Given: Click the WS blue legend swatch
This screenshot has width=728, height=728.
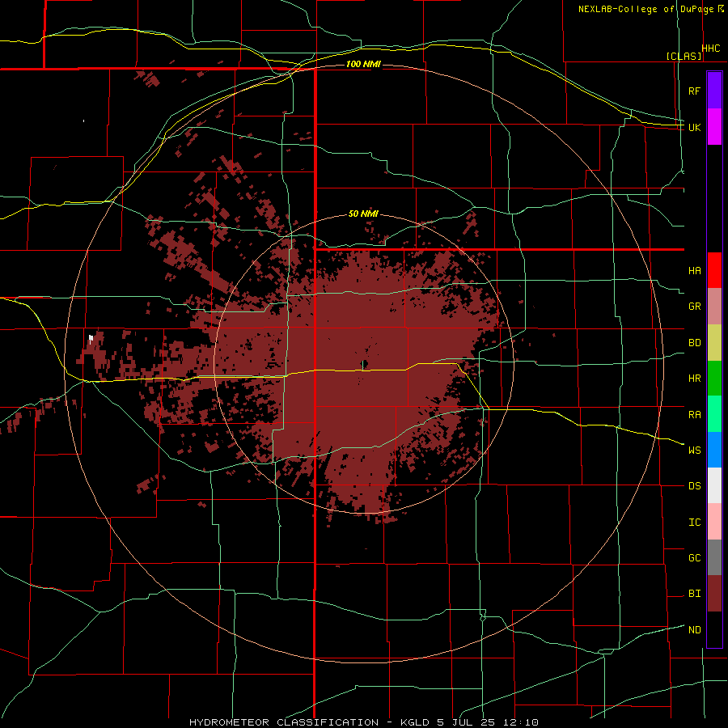Looking at the screenshot, I should tap(714, 450).
